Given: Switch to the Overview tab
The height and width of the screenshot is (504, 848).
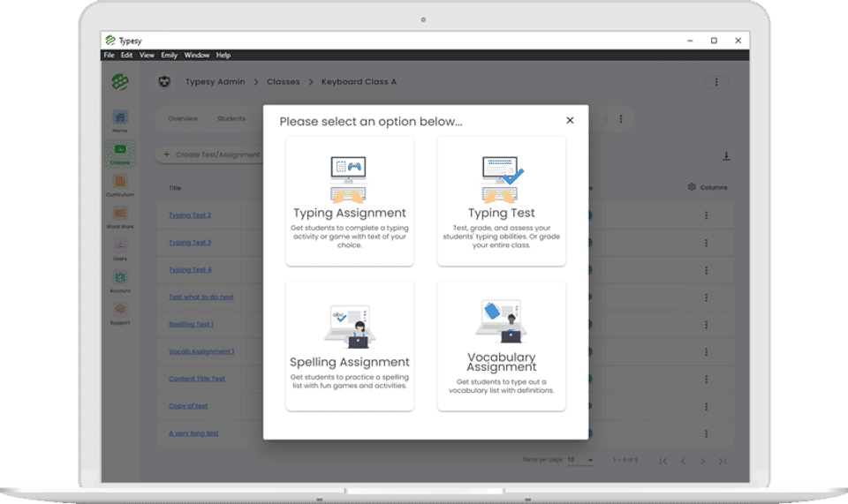Looking at the screenshot, I should [183, 119].
